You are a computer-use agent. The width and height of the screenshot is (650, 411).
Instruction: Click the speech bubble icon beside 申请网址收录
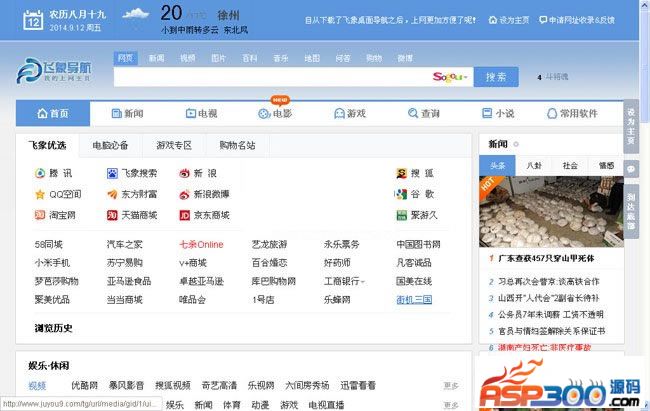[543, 20]
